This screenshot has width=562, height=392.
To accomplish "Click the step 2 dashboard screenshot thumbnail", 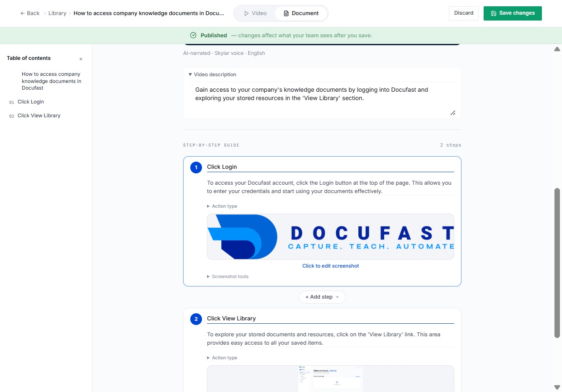I will tap(331, 379).
